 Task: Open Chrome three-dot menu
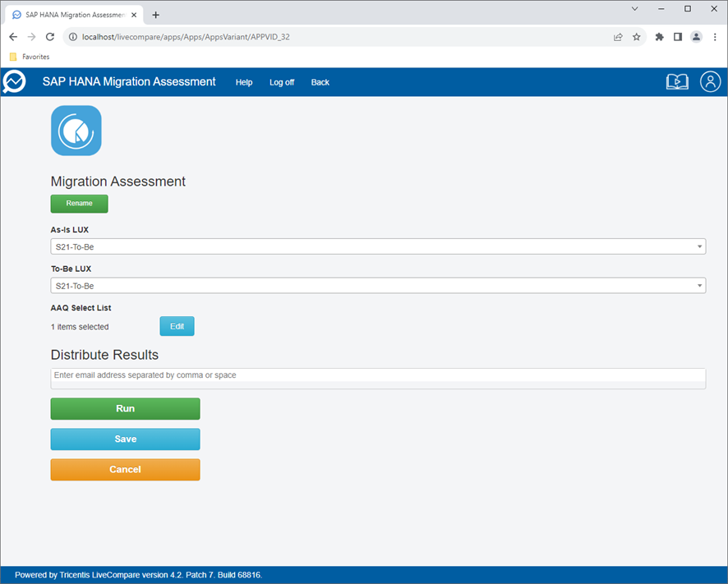pos(715,37)
